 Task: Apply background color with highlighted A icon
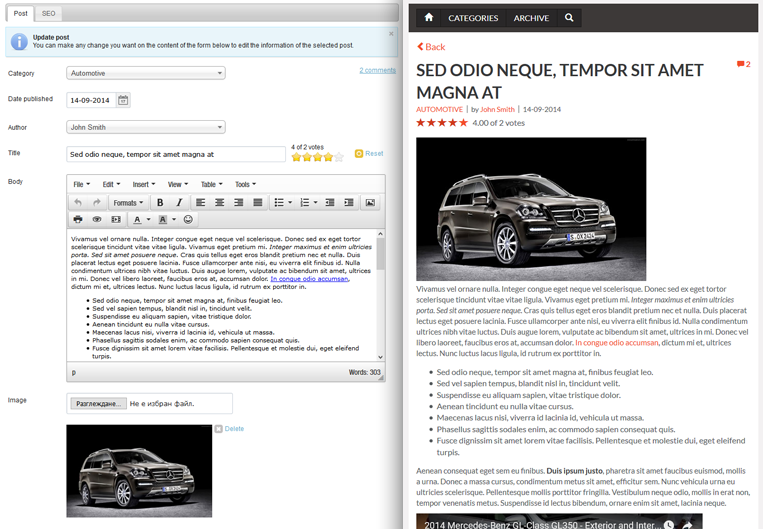(x=163, y=219)
